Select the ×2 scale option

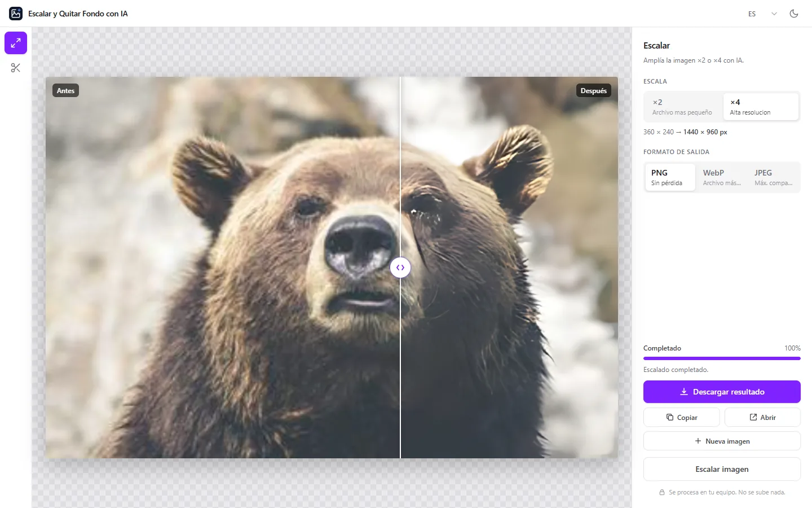point(683,107)
